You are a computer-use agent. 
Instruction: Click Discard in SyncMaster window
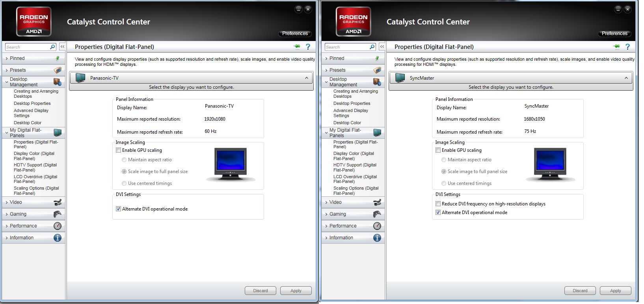[x=580, y=291]
